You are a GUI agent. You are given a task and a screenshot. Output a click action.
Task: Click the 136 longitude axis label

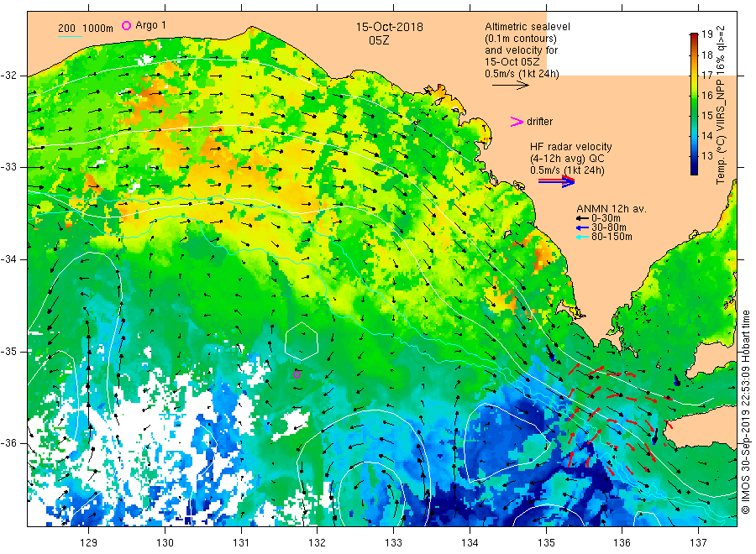(x=622, y=543)
